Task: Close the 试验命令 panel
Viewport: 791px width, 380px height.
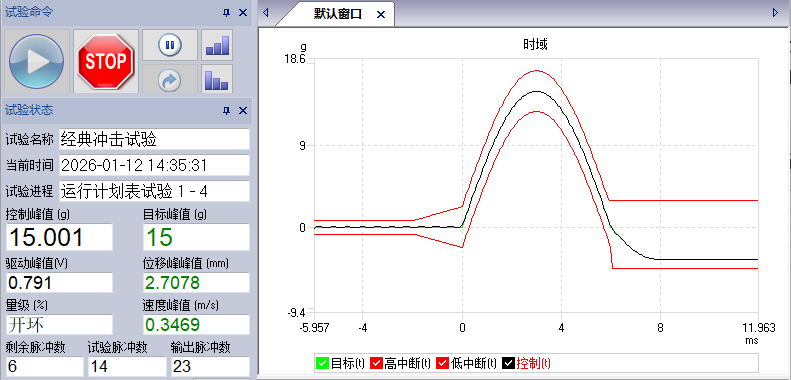Action: coord(243,13)
